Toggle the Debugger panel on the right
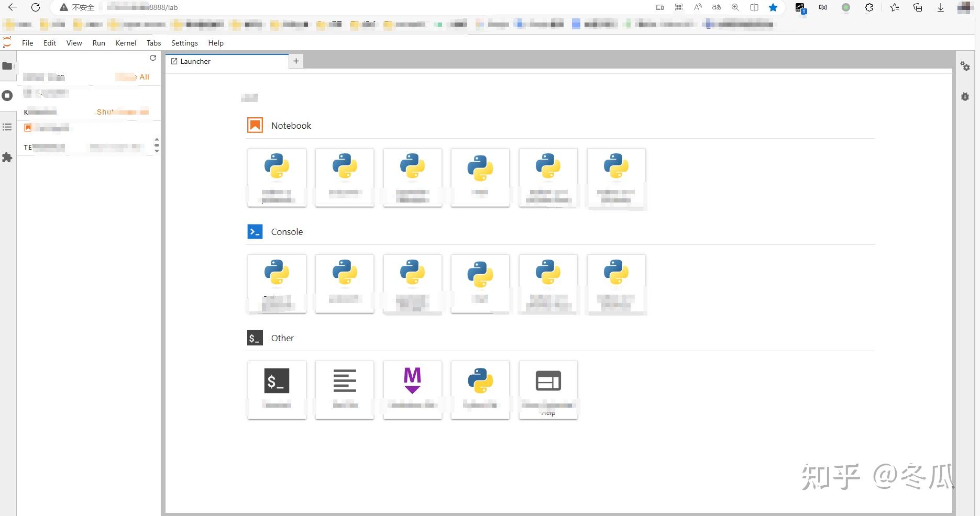Image resolution: width=980 pixels, height=516 pixels. click(965, 97)
